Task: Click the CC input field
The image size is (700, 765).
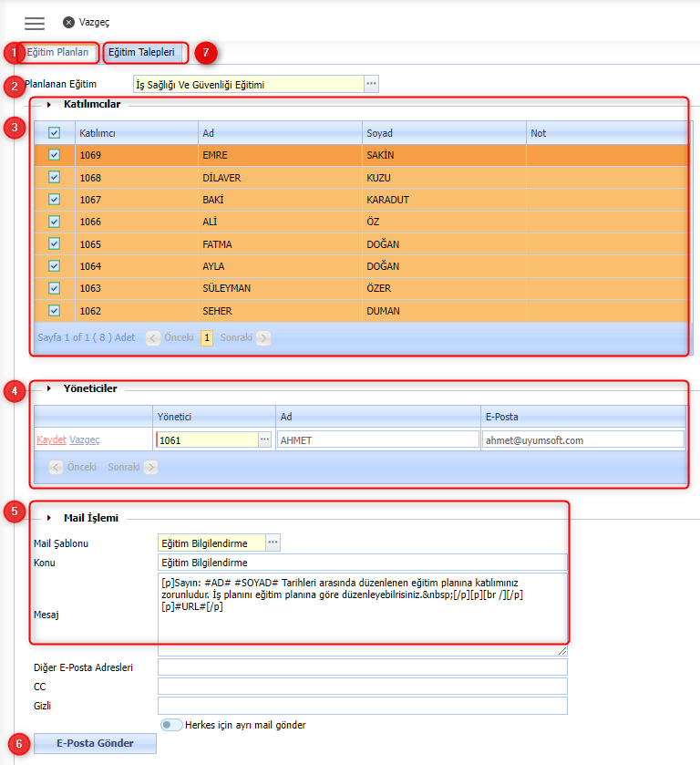Action: pyautogui.click(x=363, y=687)
